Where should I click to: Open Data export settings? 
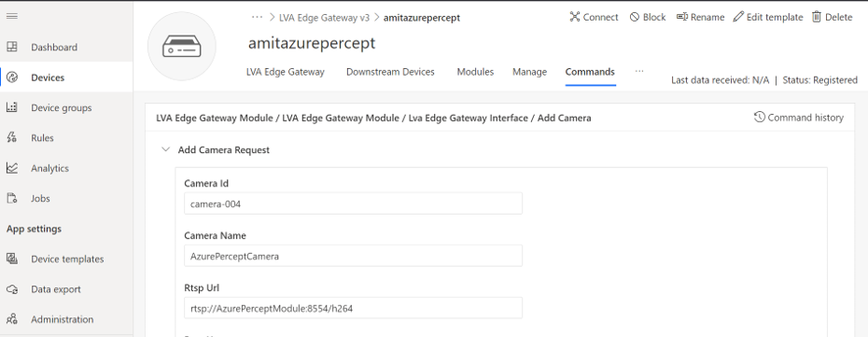pos(56,288)
